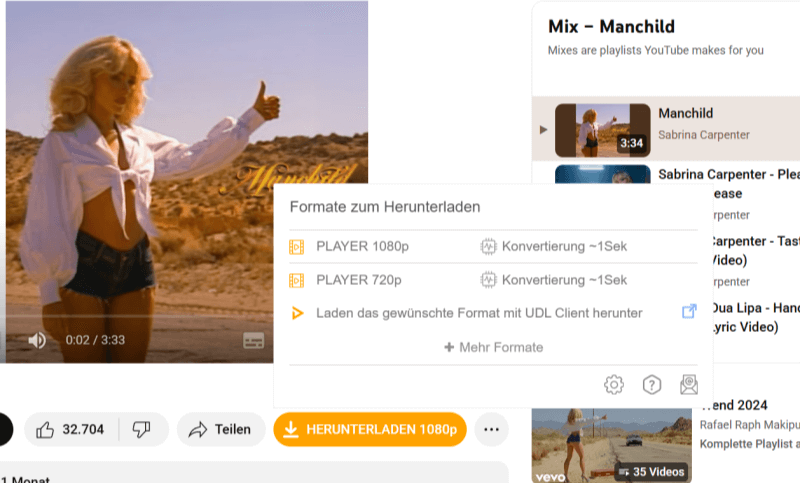Expand the Mehr Formate list
Viewport: 800px width, 483px height.
pyautogui.click(x=493, y=347)
